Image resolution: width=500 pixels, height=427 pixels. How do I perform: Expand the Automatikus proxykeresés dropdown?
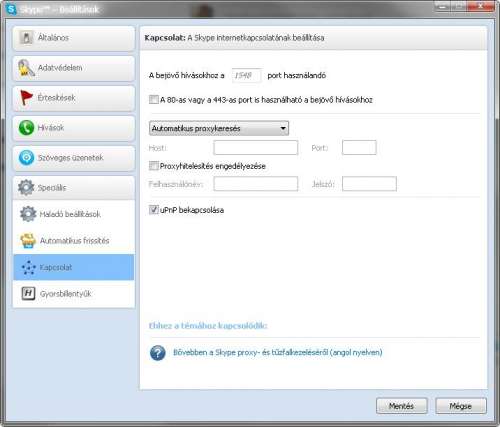pyautogui.click(x=219, y=128)
